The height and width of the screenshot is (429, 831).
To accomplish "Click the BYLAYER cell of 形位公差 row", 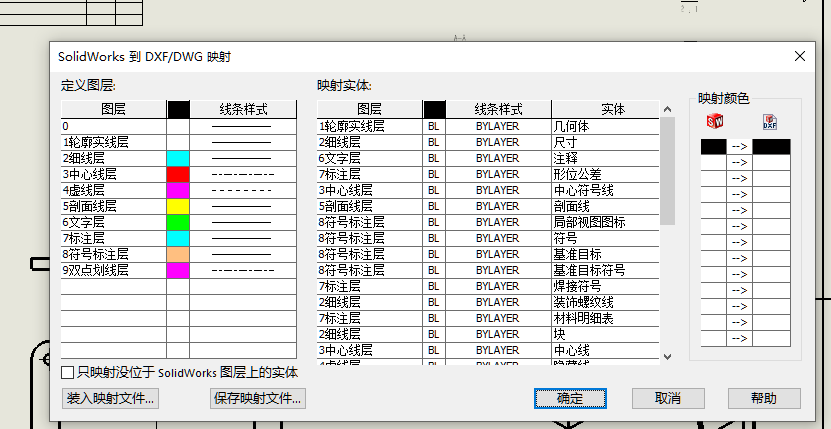I will pyautogui.click(x=498, y=174).
